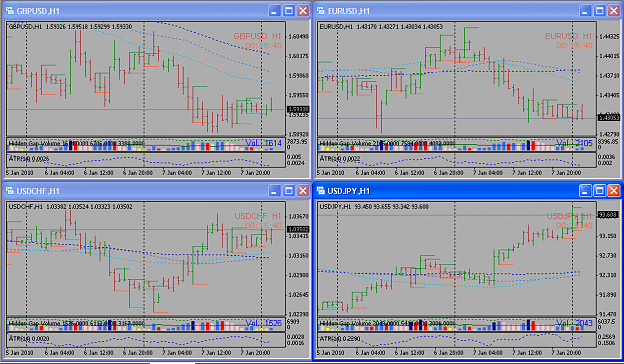Click the Hidden Gap Volume label in GBPUSD window
The height and width of the screenshot is (364, 624).
pyautogui.click(x=77, y=143)
